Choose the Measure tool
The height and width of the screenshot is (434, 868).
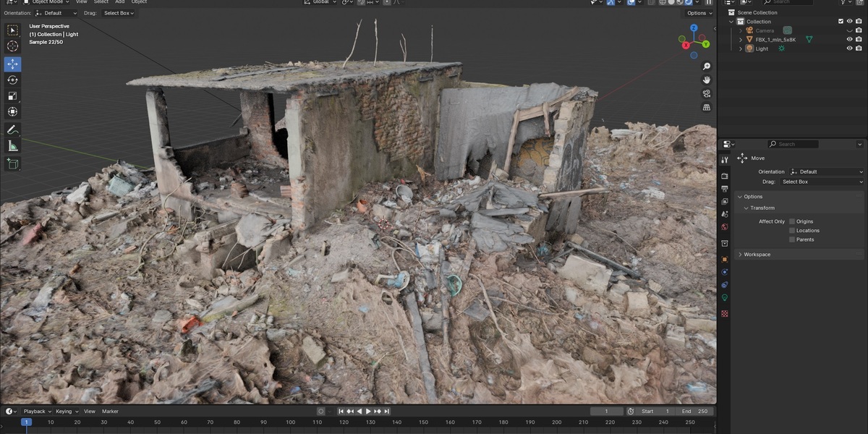pyautogui.click(x=13, y=146)
